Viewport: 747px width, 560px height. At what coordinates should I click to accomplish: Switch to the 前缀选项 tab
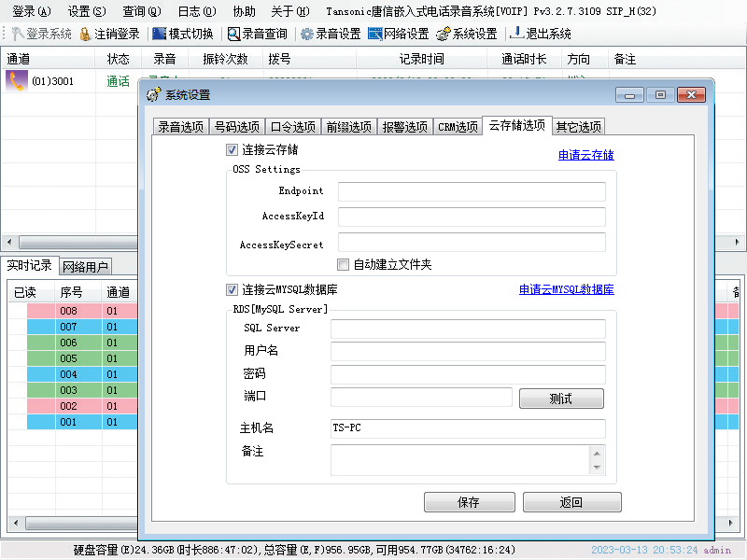[x=348, y=127]
